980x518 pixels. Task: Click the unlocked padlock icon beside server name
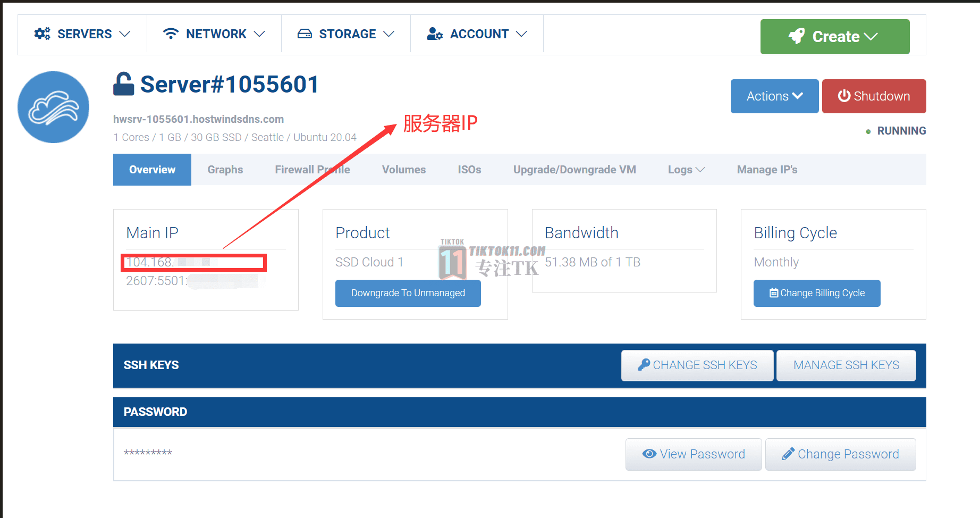pyautogui.click(x=123, y=84)
